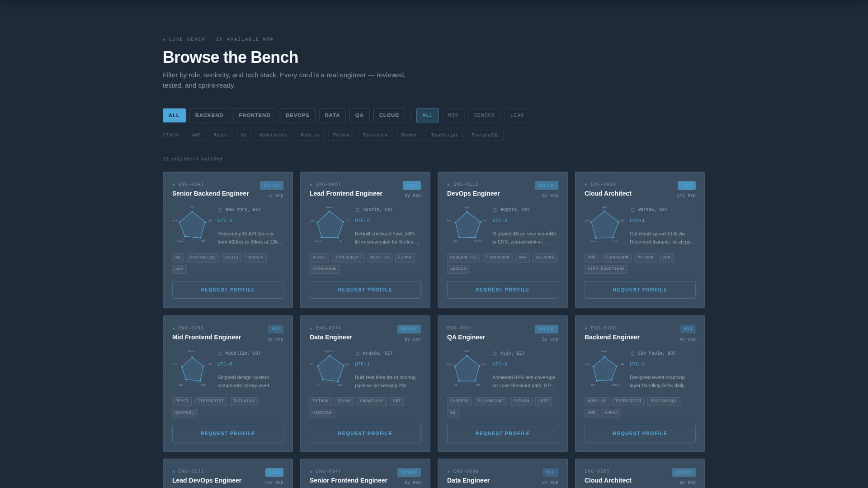Select the ALL role filter

174,115
